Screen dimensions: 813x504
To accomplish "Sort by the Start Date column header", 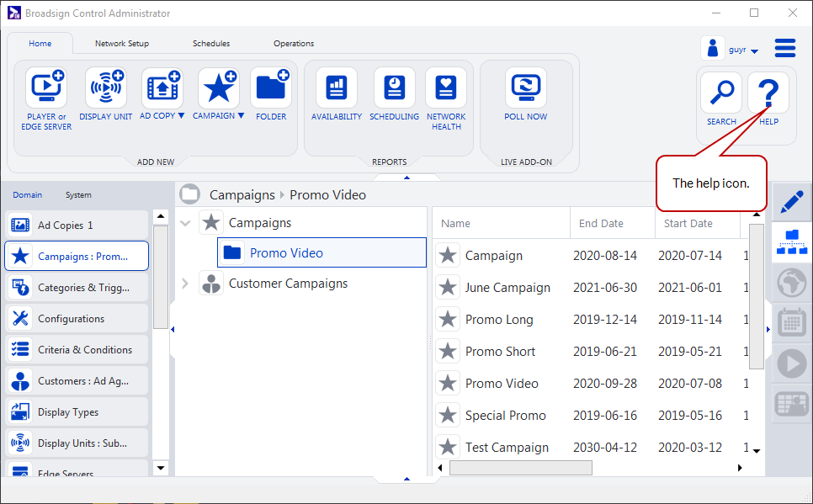I will [698, 224].
